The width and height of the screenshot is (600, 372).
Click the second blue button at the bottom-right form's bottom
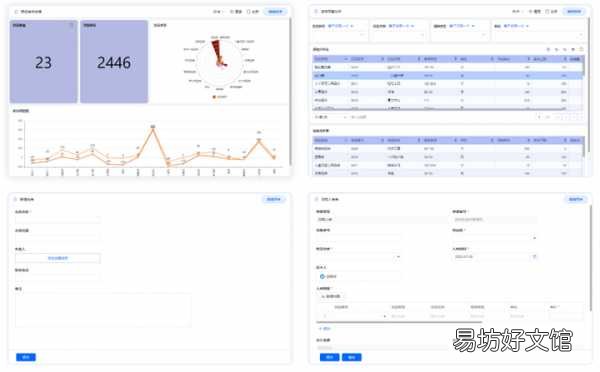point(352,357)
